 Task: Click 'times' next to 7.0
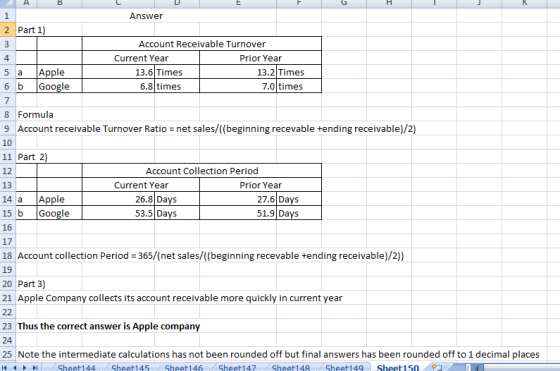[299, 86]
